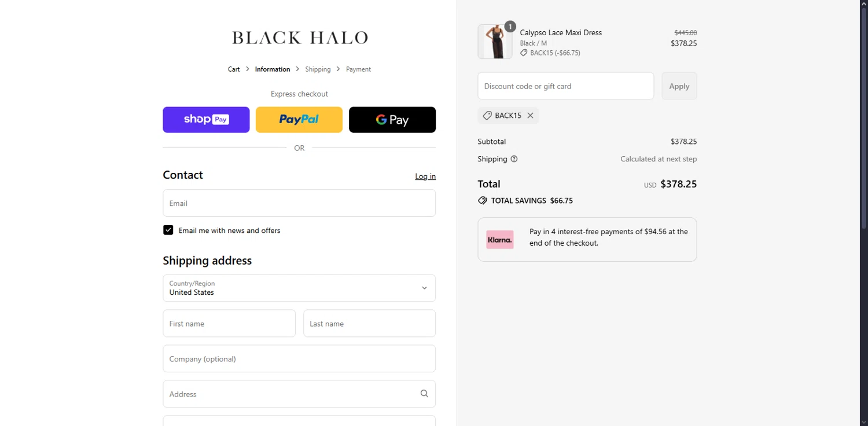Click the TOTAL SAVINGS $66.75 text
Viewport: 868px width, 426px height.
(x=532, y=201)
